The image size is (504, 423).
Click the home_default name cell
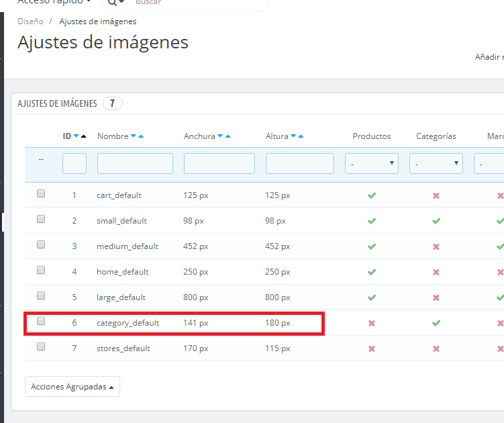[x=122, y=272]
